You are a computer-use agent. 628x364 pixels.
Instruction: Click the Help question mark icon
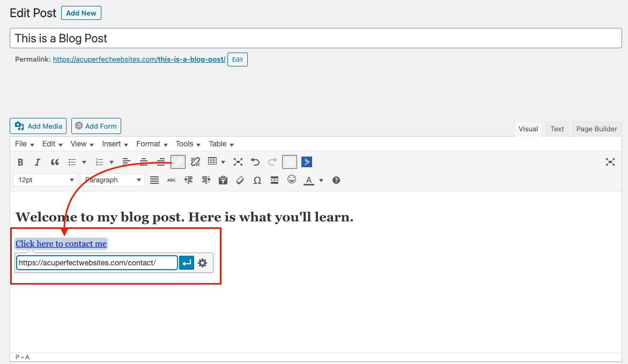336,180
